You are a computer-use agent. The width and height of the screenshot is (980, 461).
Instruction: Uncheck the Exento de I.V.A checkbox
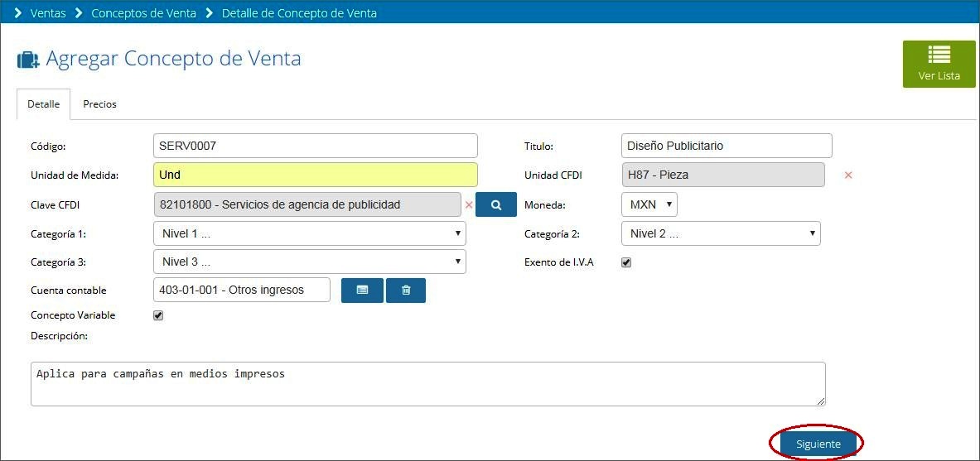[626, 263]
